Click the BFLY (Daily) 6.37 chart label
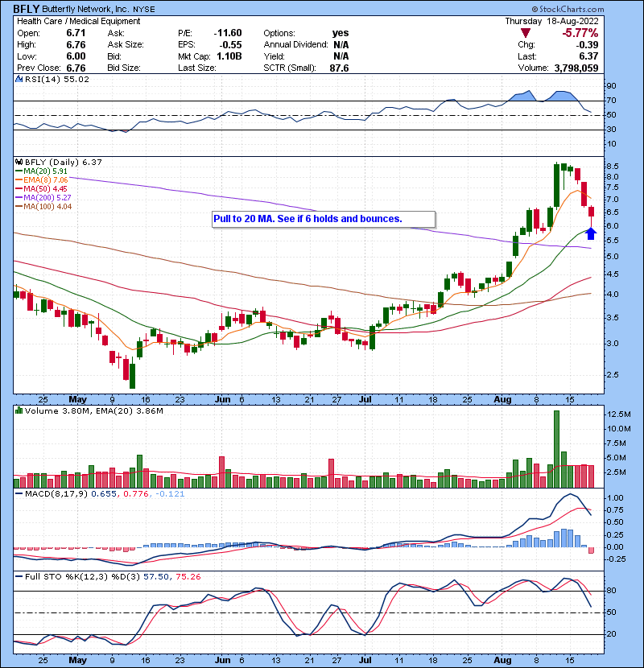The image size is (644, 668). (x=63, y=163)
